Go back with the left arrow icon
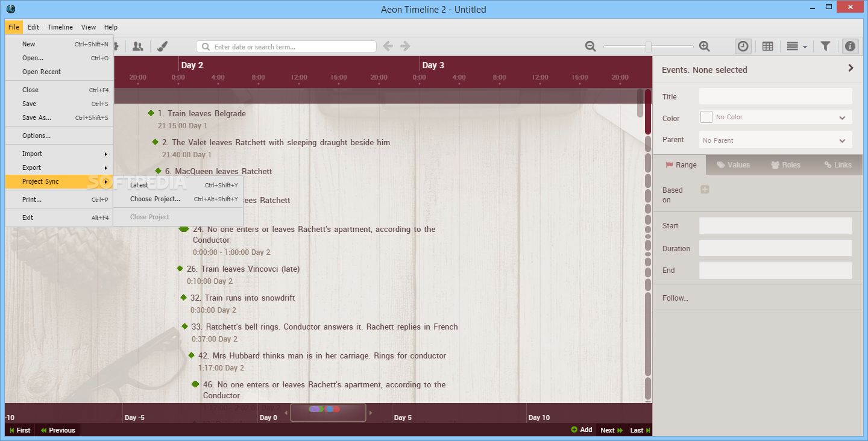The image size is (868, 441). click(388, 46)
